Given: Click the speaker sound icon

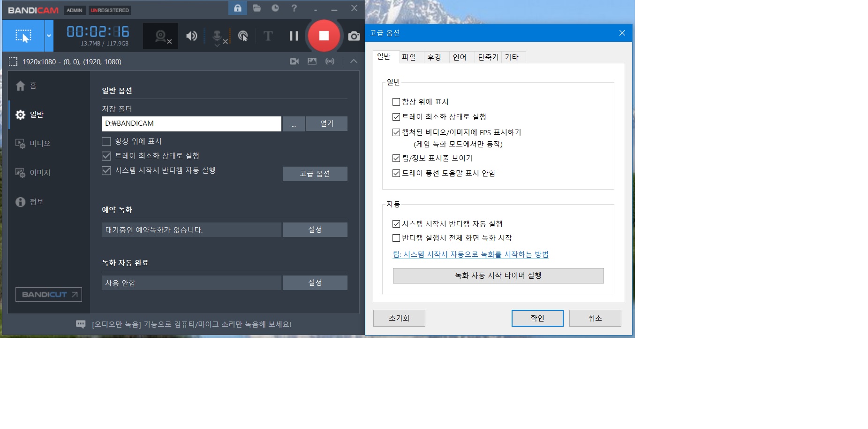Looking at the screenshot, I should pyautogui.click(x=191, y=36).
